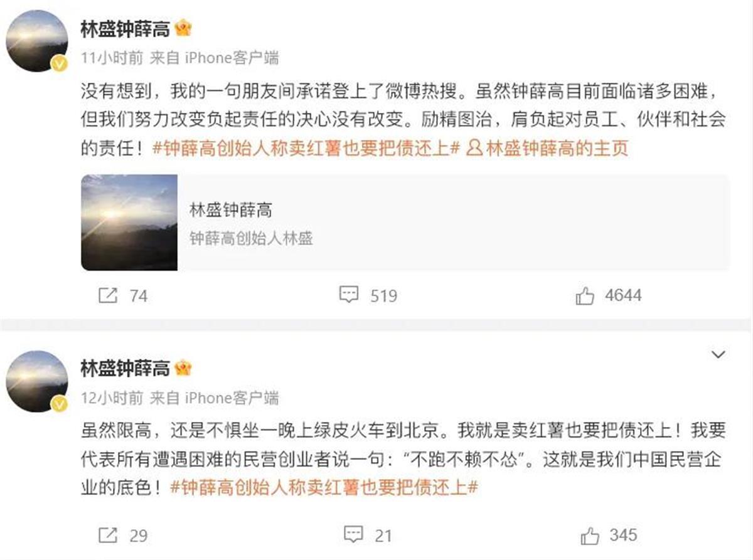Repost the second post with 29 shares
The width and height of the screenshot is (753, 560).
click(x=108, y=535)
